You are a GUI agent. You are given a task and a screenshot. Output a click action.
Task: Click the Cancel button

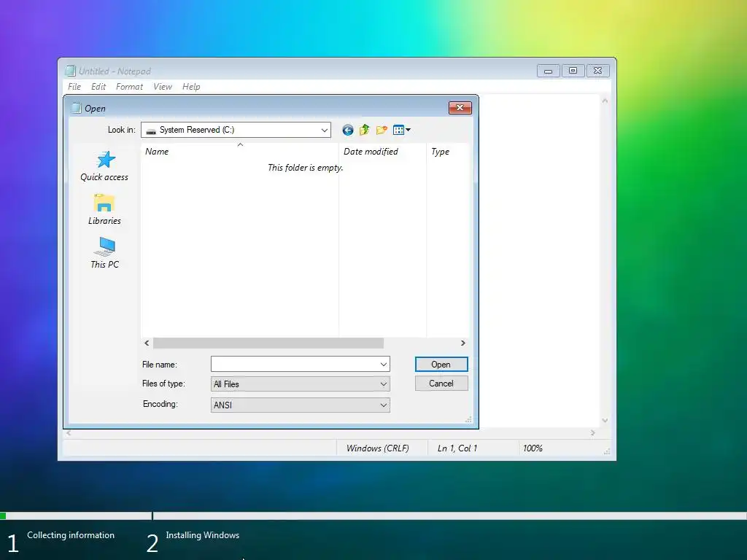[x=441, y=384]
